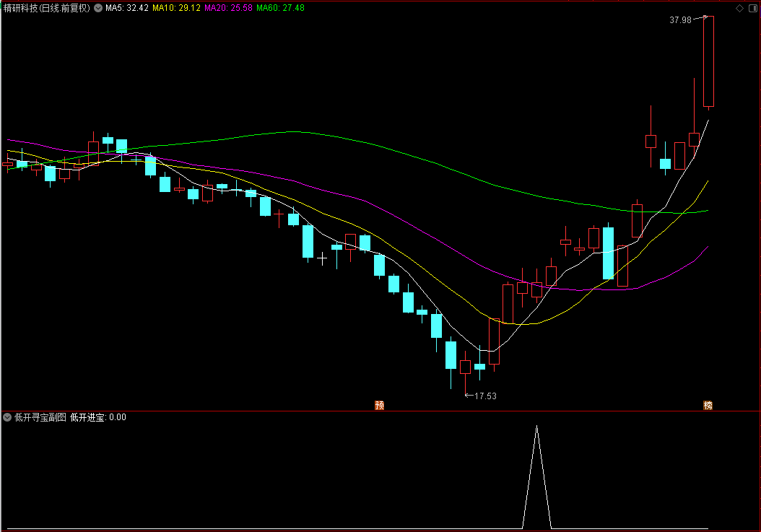This screenshot has height=532, width=761.
Task: Click the MA20: 25.58 indicator label
Action: (x=229, y=8)
